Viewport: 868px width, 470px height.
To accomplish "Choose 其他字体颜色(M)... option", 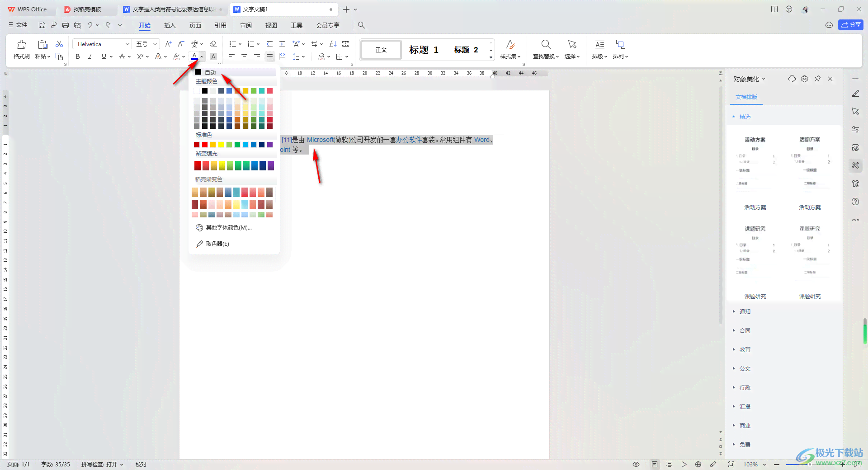I will point(224,228).
